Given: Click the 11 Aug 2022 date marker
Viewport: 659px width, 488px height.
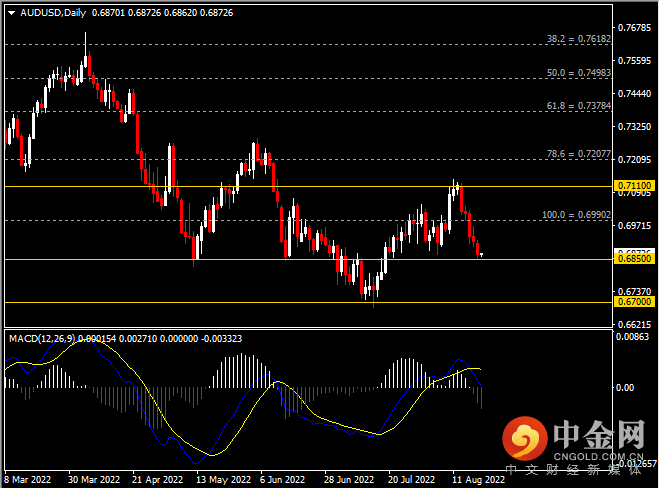Looking at the screenshot, I should coord(469,478).
